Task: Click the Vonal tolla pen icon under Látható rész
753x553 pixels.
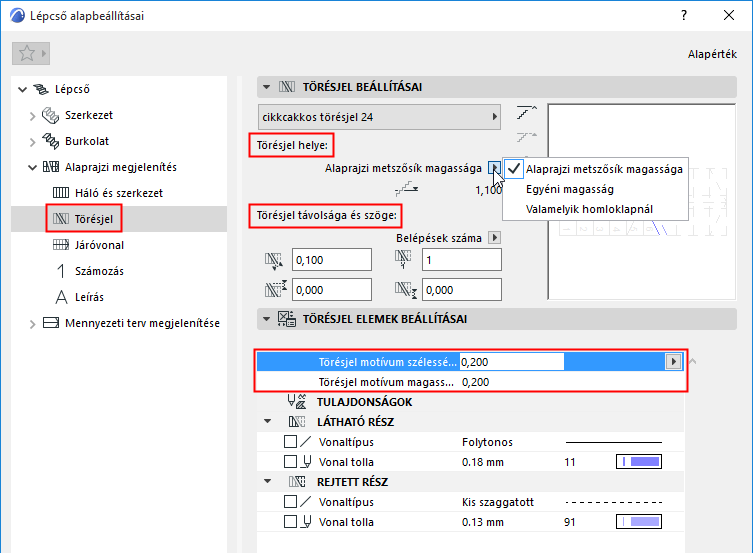Action: (x=306, y=462)
